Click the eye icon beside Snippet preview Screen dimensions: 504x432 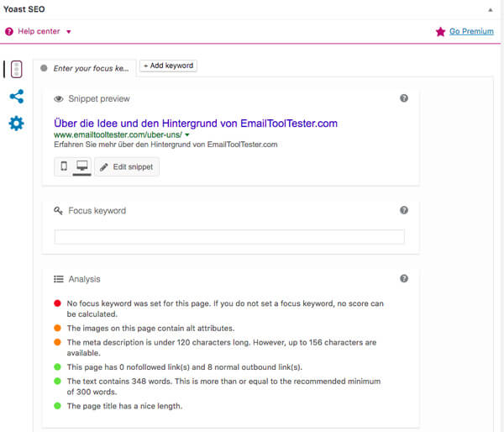point(59,98)
